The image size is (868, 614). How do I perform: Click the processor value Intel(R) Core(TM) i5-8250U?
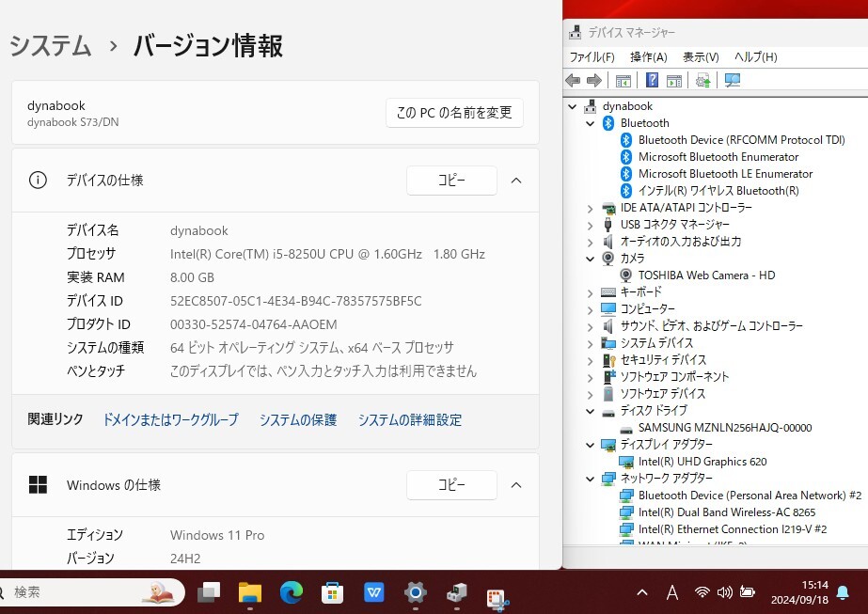point(327,254)
